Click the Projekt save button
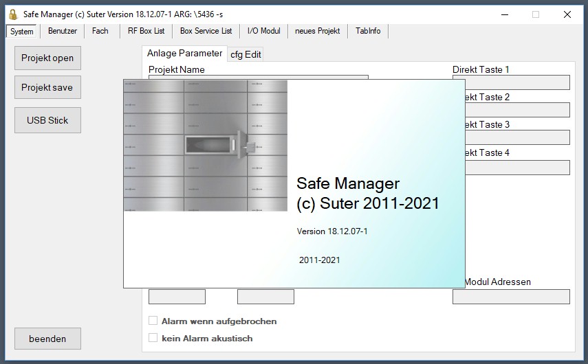This screenshot has height=364, width=588. pyautogui.click(x=47, y=87)
